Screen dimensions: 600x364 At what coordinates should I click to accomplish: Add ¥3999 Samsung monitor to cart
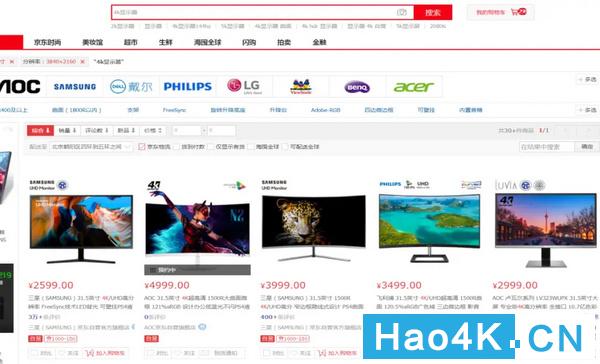[x=339, y=353]
